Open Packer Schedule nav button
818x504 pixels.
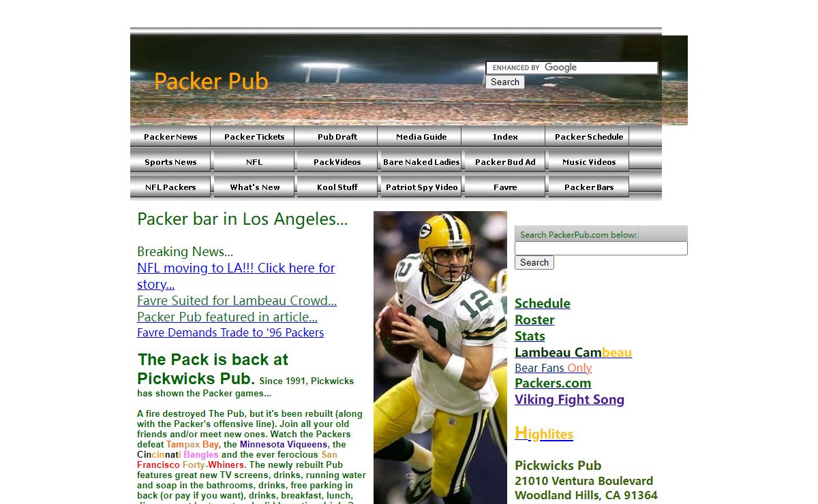coord(589,136)
